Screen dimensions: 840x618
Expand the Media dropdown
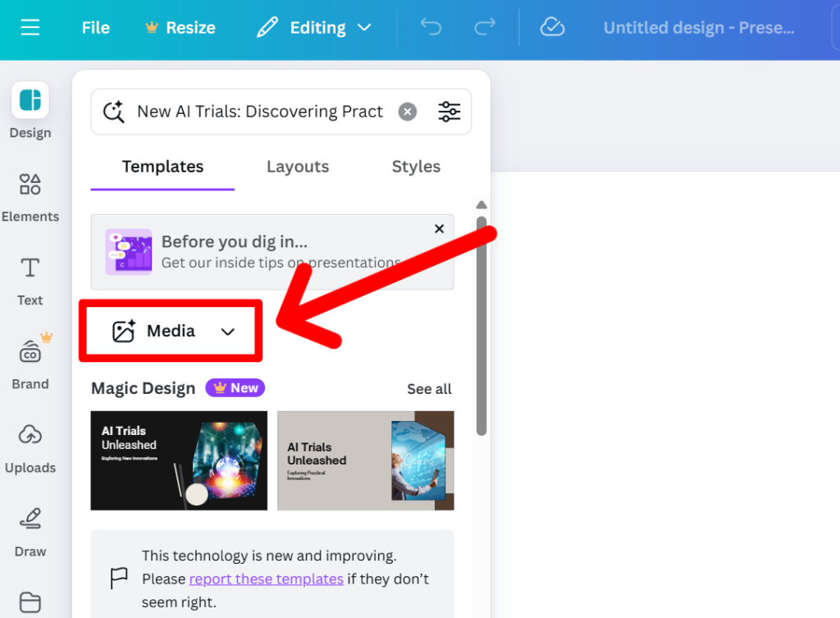point(171,331)
